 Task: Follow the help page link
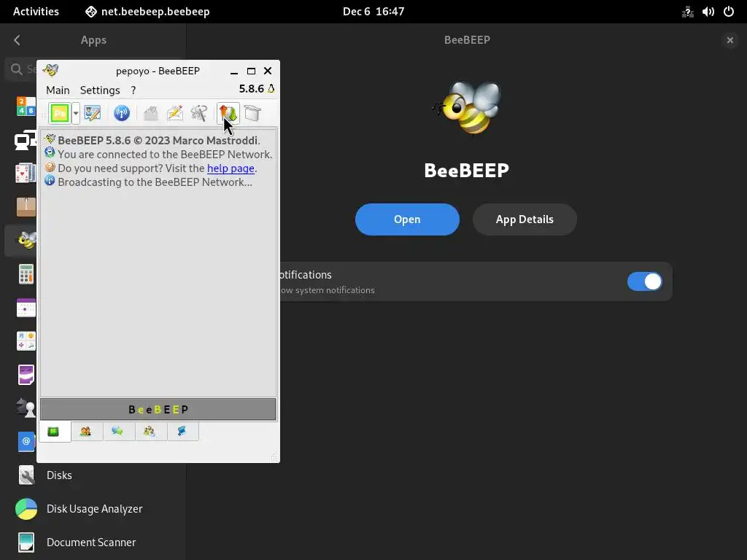point(231,168)
